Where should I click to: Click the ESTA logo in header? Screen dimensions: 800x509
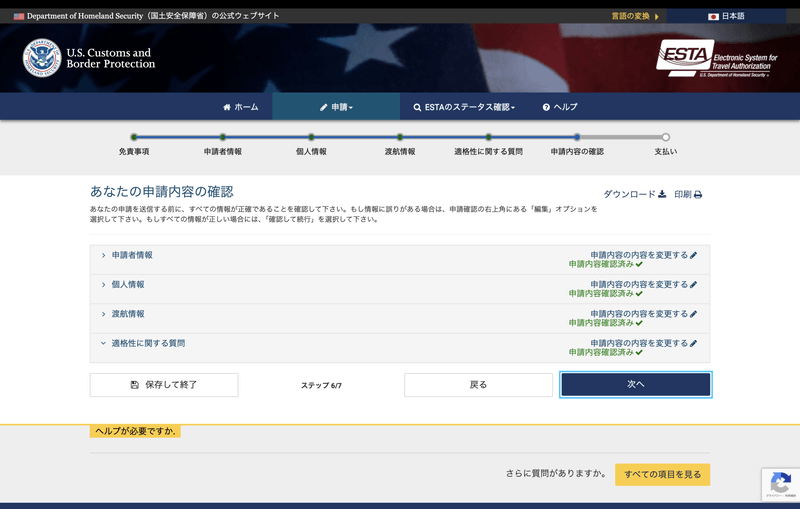coord(716,58)
